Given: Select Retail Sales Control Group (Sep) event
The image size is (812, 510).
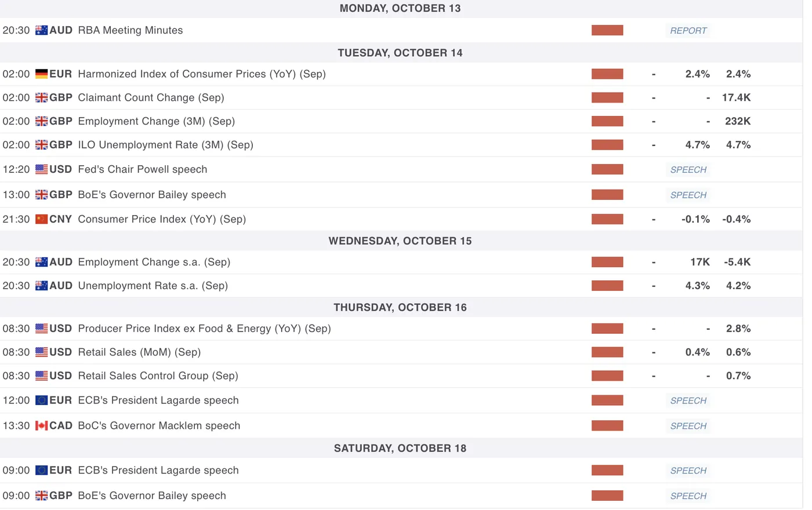Looking at the screenshot, I should pos(158,376).
